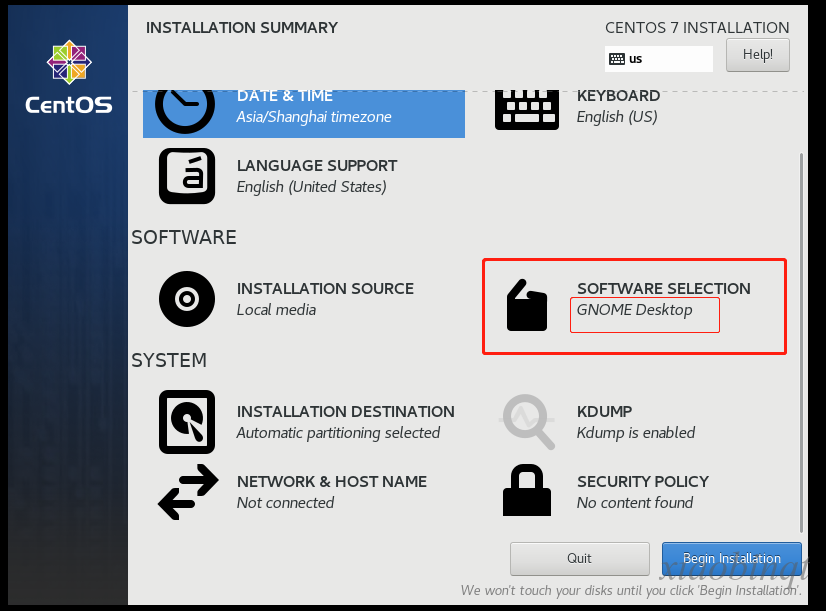The image size is (826, 611).
Task: Open Security Policy padlock icon
Action: click(527, 490)
